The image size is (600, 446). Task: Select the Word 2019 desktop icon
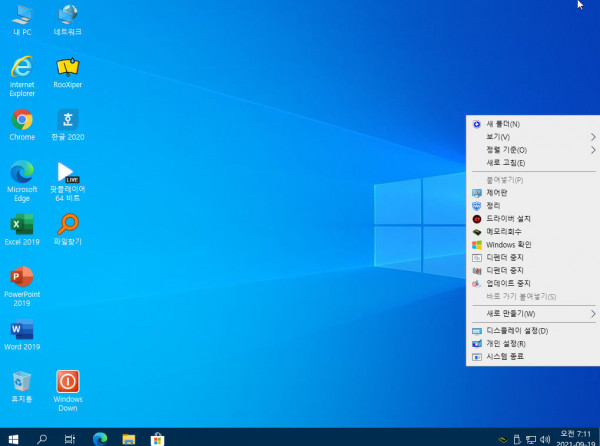(x=22, y=334)
